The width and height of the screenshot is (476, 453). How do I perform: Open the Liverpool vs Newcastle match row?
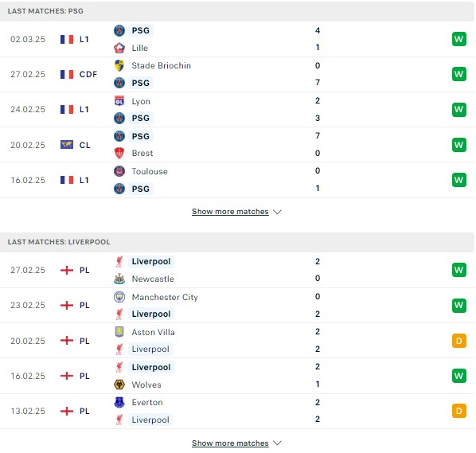point(237,270)
